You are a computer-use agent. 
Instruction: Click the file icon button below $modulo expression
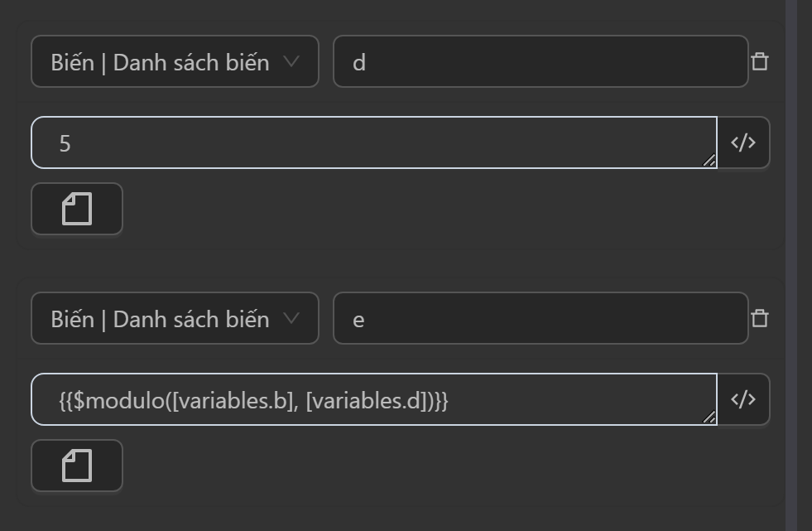click(77, 466)
